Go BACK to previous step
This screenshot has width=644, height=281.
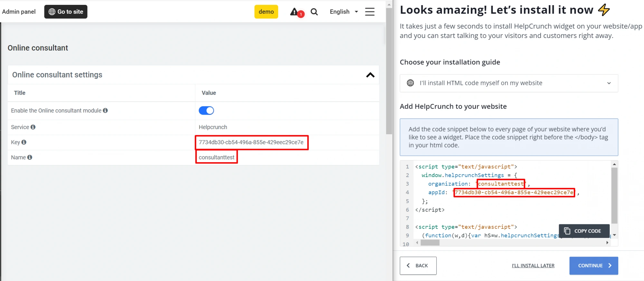coord(418,266)
